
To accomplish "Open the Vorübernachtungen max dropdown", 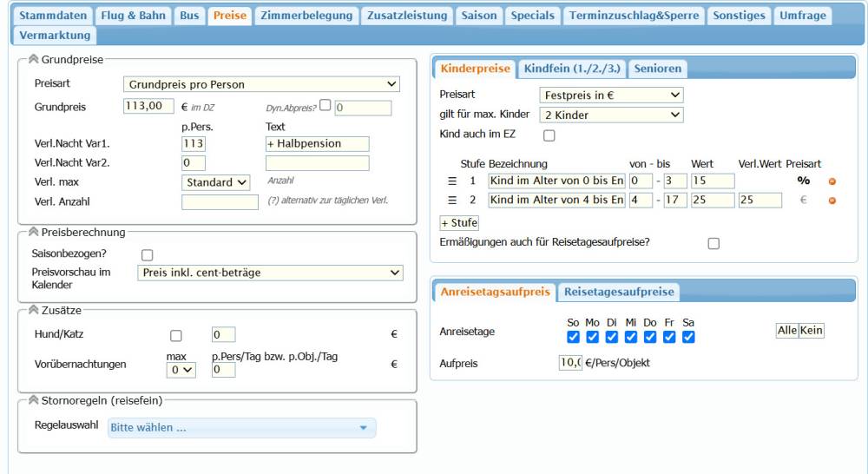I will (x=181, y=370).
